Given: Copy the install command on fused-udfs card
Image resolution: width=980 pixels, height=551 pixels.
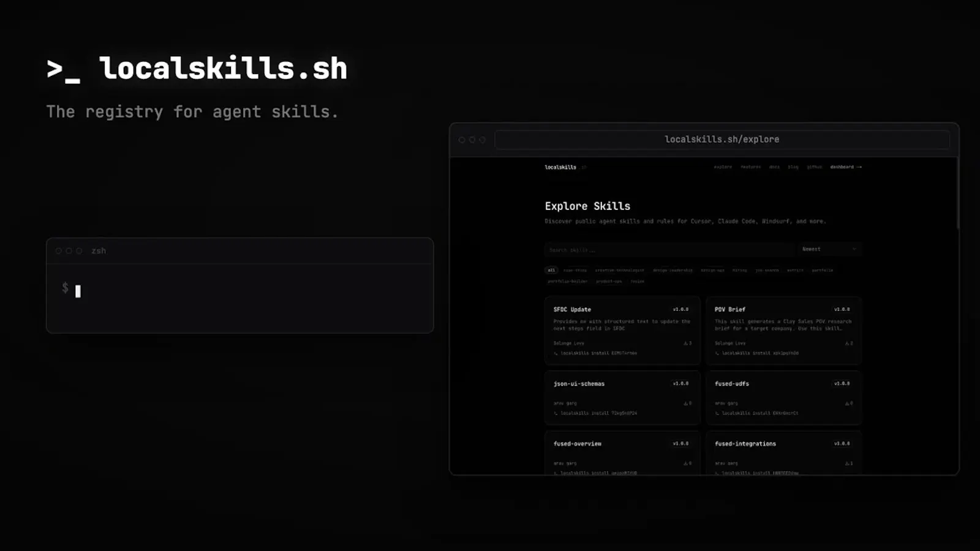Looking at the screenshot, I should tap(756, 413).
